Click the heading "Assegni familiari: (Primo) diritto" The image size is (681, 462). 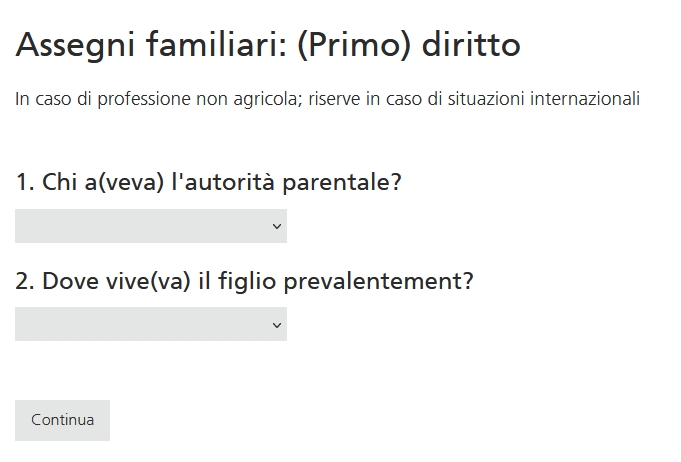pos(268,45)
